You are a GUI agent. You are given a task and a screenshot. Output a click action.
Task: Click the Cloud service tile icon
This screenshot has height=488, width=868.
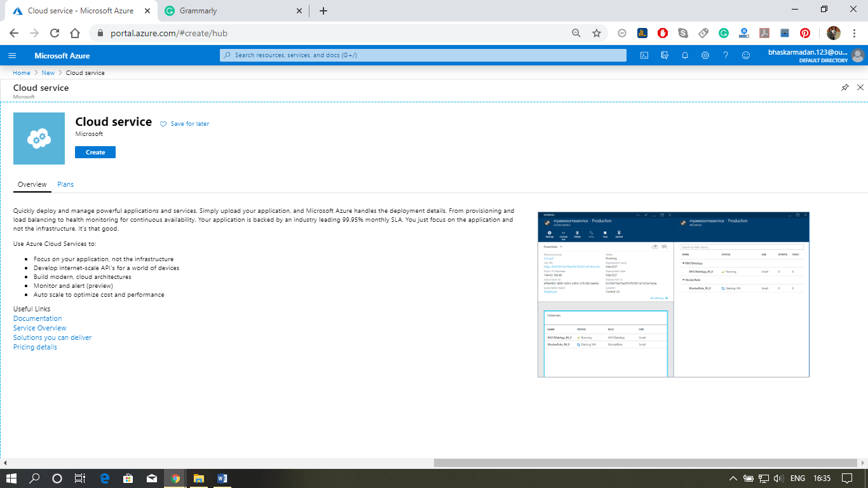[x=39, y=139]
